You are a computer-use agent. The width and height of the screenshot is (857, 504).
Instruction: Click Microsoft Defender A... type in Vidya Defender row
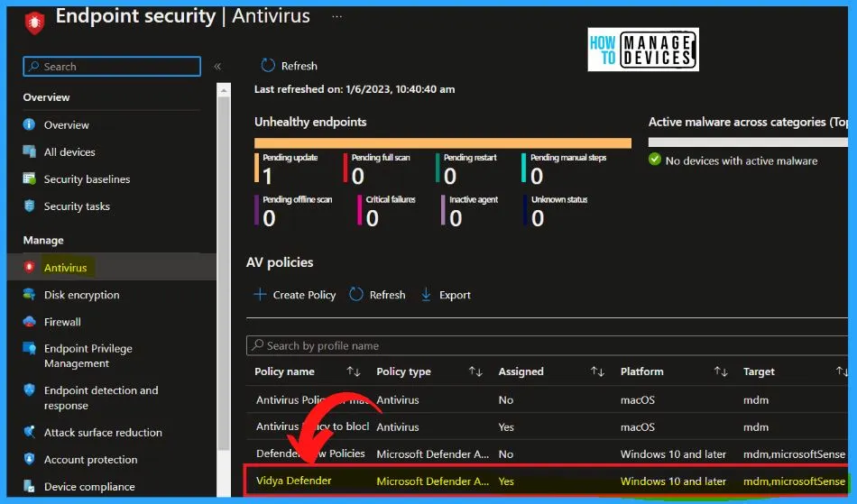click(432, 481)
